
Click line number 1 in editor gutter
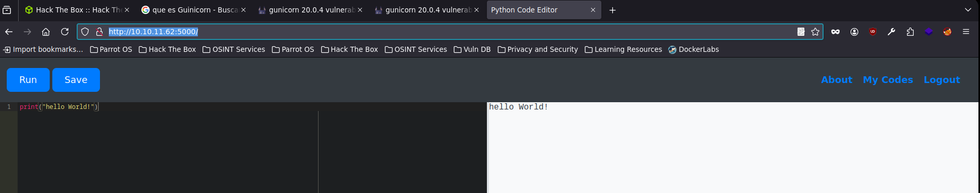9,107
